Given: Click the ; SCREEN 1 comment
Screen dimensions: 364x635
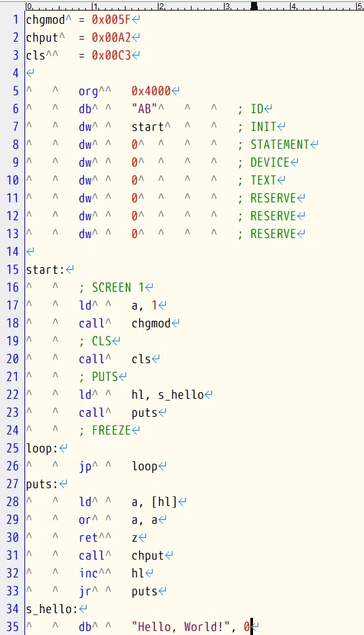Looking at the screenshot, I should tap(112, 287).
